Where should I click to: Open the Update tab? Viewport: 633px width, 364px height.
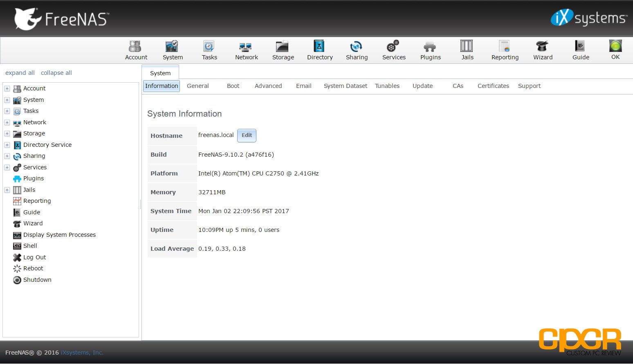click(x=422, y=86)
